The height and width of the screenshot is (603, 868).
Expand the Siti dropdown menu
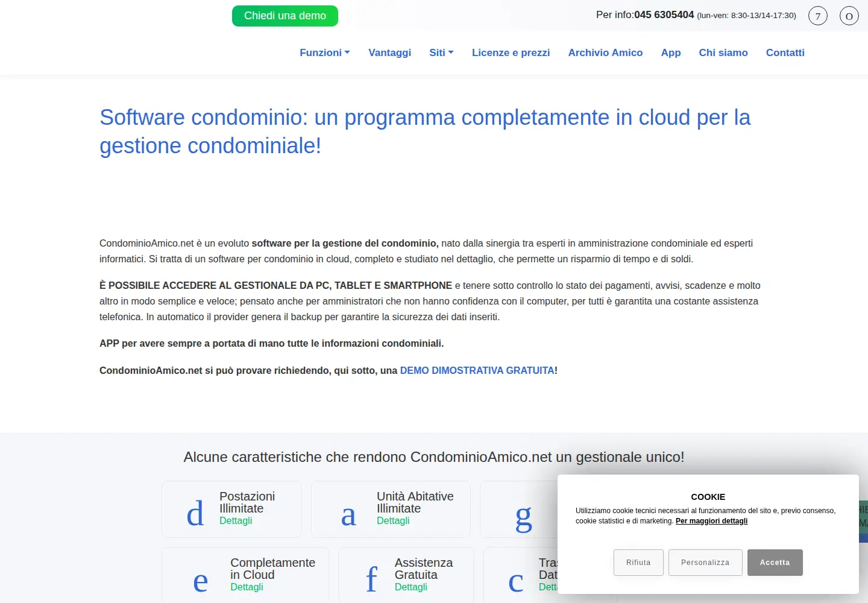441,52
